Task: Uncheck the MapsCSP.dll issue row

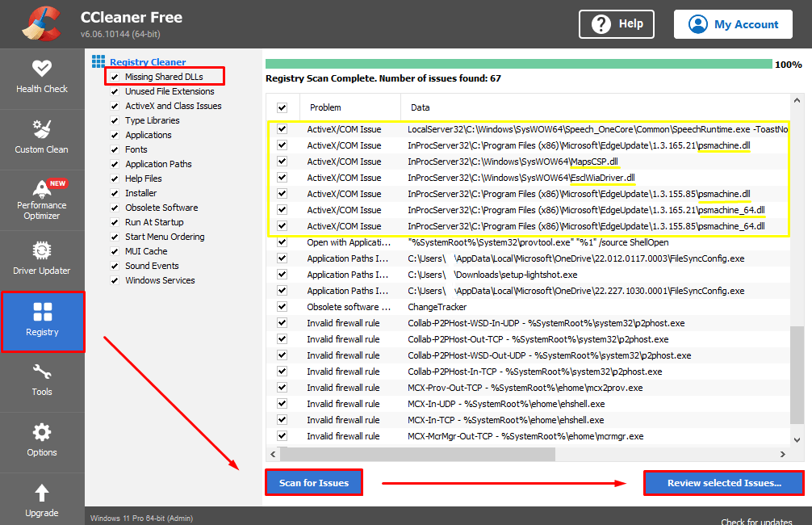Action: (282, 162)
